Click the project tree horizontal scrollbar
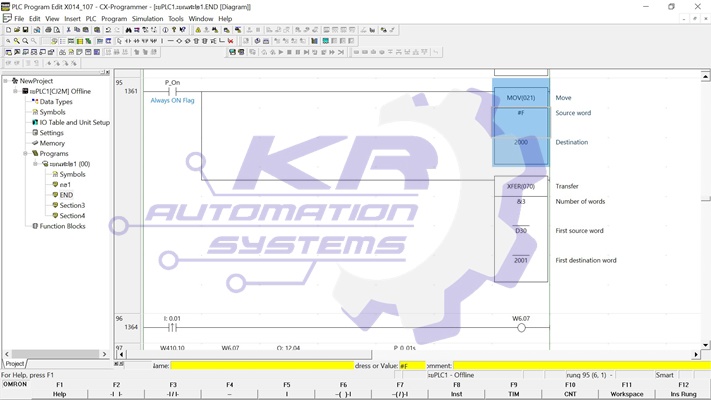The image size is (711, 400). (x=55, y=354)
